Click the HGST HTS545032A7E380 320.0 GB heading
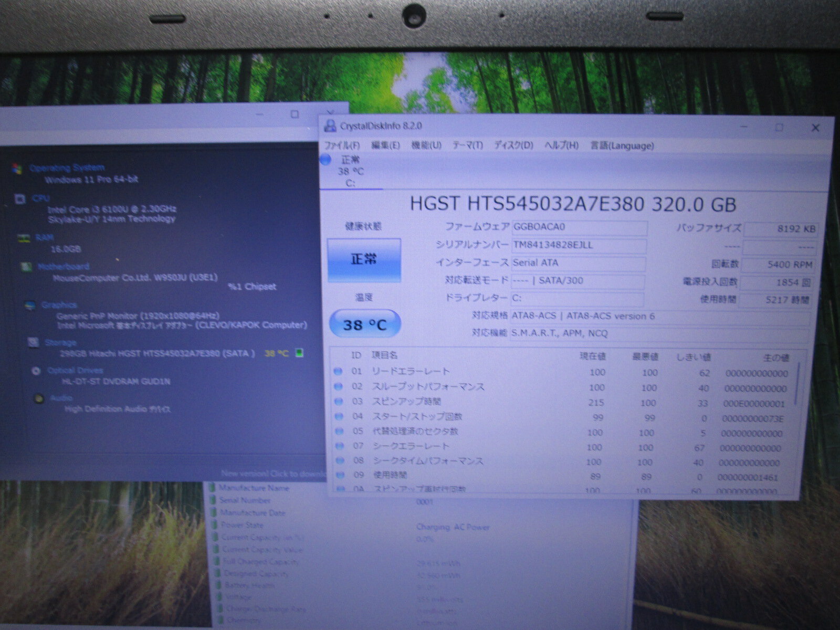This screenshot has height=630, width=840. tap(573, 204)
